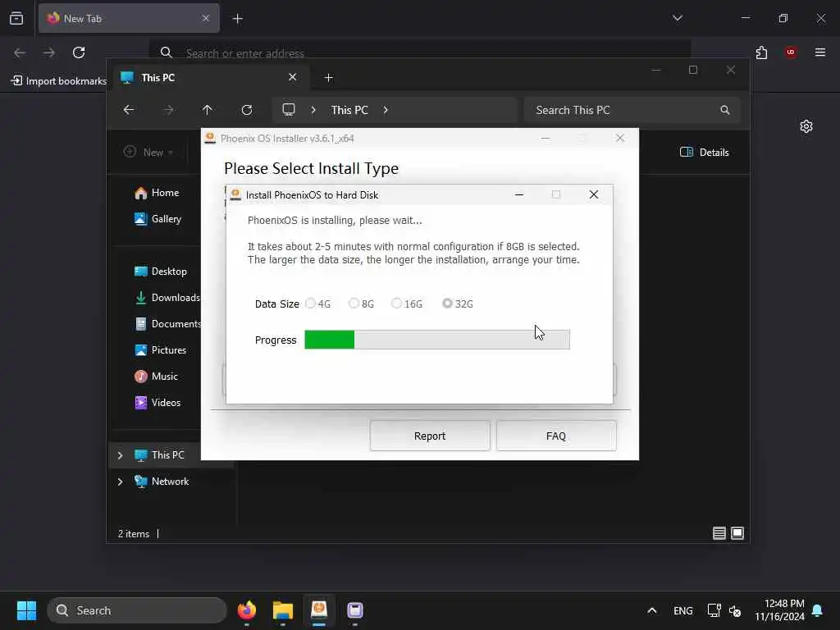Click the Firefox address bar
Viewport: 840px width, 630px height.
(420, 52)
